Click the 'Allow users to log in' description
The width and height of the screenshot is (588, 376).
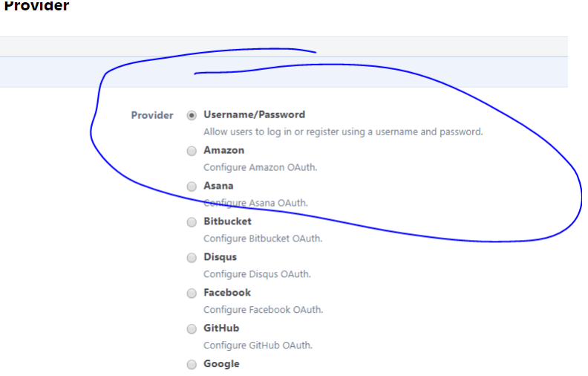coord(343,132)
